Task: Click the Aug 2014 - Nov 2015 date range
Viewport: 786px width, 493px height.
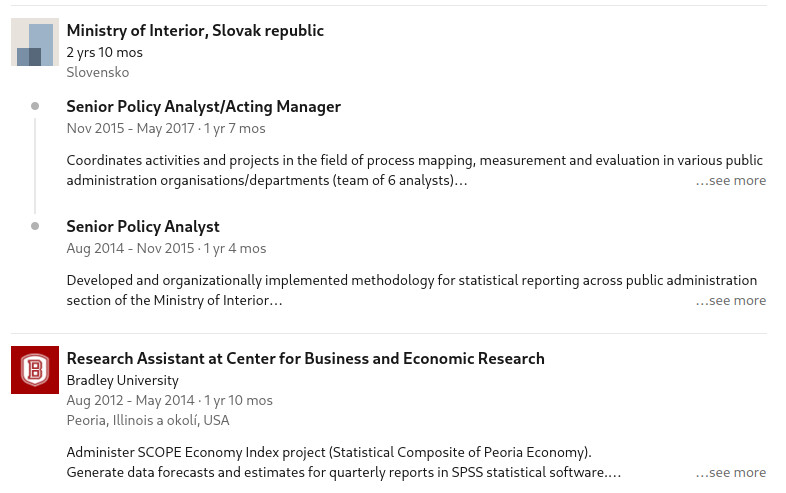Action: point(130,248)
